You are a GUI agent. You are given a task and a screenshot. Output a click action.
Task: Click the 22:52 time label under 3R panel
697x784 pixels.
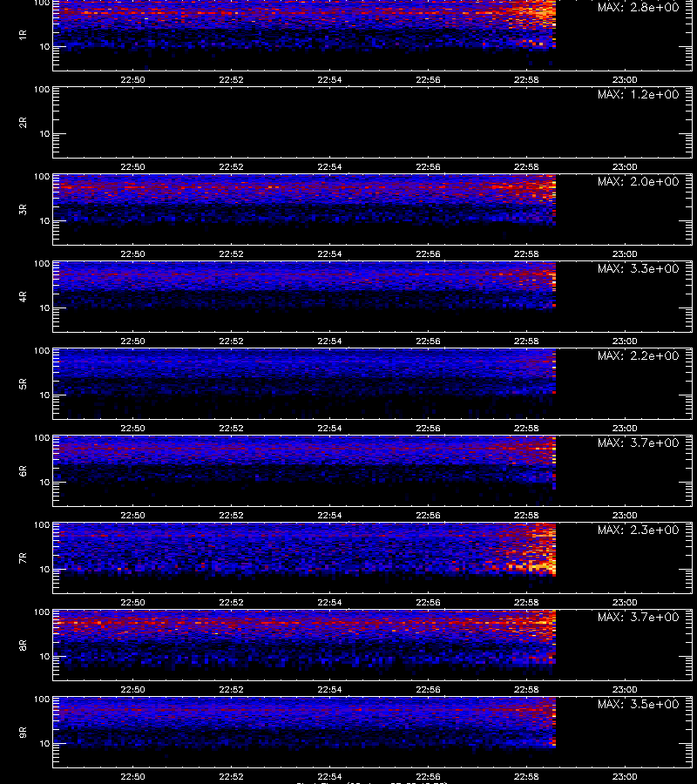tap(231, 253)
